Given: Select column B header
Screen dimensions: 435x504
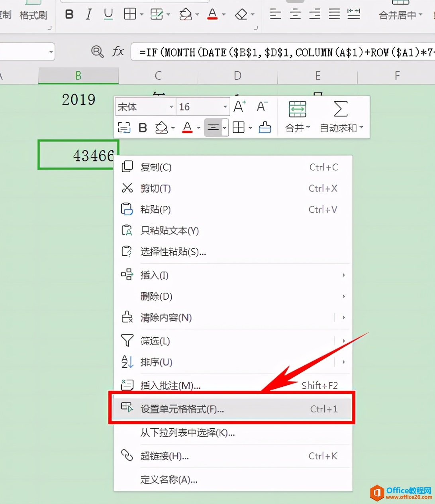Looking at the screenshot, I should tap(78, 75).
